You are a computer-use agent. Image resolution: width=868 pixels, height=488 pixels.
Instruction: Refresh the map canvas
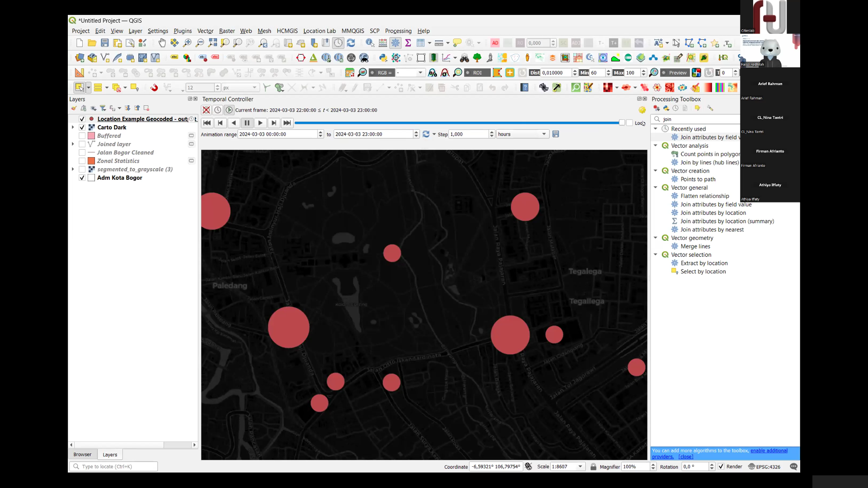pyautogui.click(x=352, y=43)
